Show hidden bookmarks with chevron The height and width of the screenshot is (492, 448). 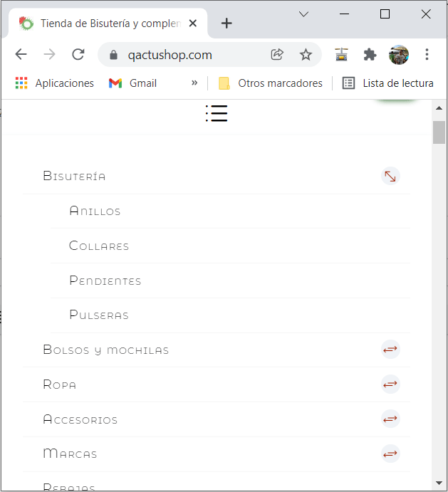point(194,83)
